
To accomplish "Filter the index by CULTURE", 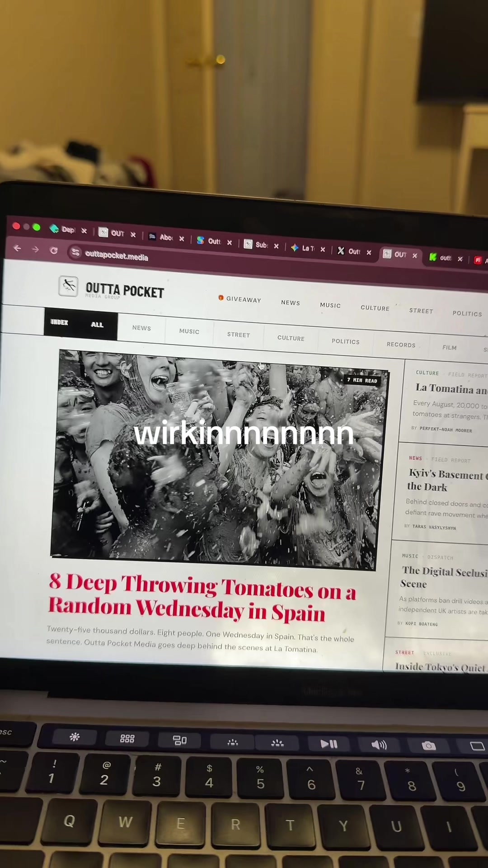I will 291,338.
